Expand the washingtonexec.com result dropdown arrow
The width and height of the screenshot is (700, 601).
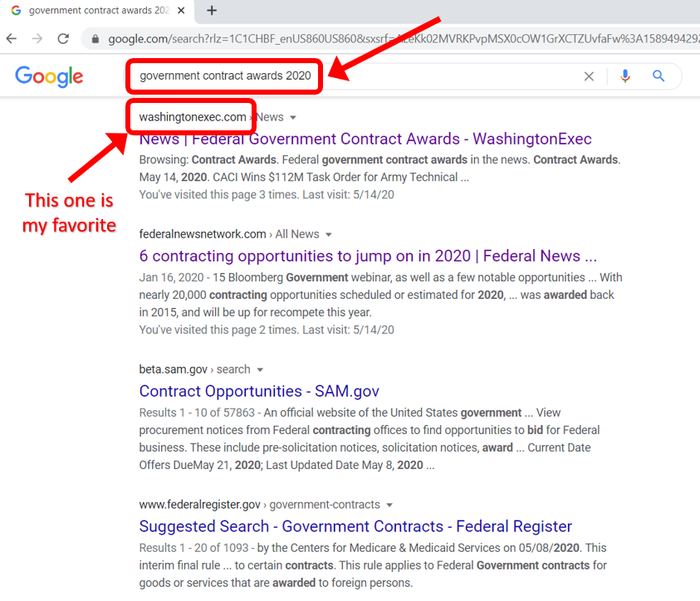(x=293, y=118)
